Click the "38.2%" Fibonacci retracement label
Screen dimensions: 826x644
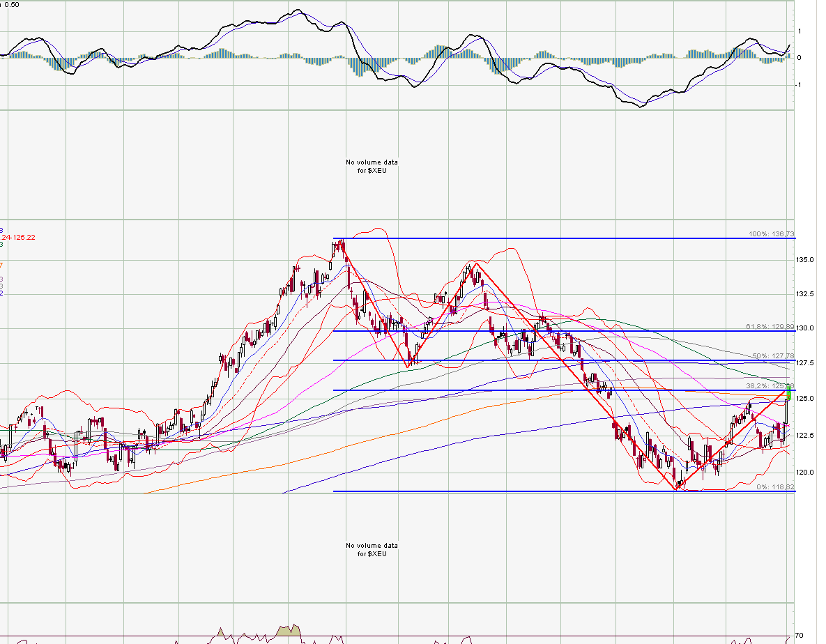tap(770, 386)
